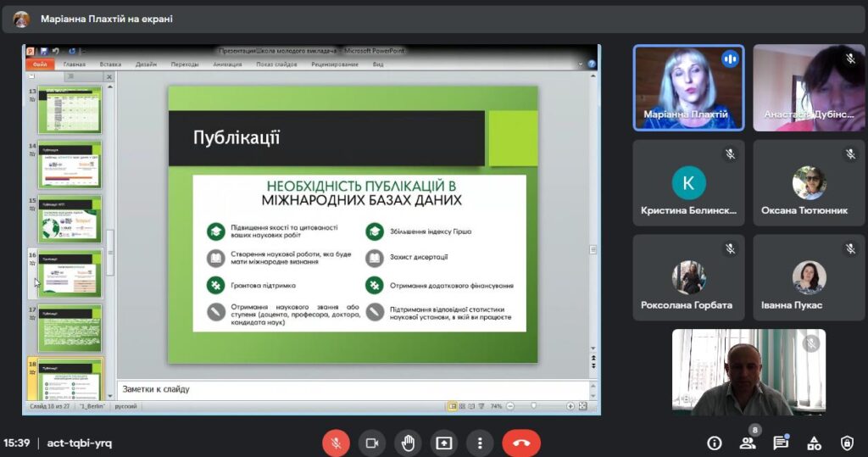868x457 pixels.
Task: Click the present screen icon
Action: coord(443,443)
